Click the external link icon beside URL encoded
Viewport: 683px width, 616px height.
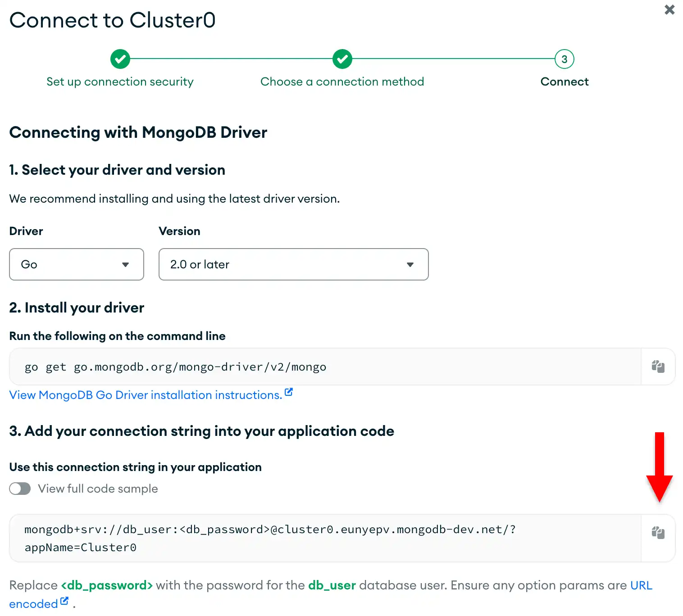pos(64,600)
